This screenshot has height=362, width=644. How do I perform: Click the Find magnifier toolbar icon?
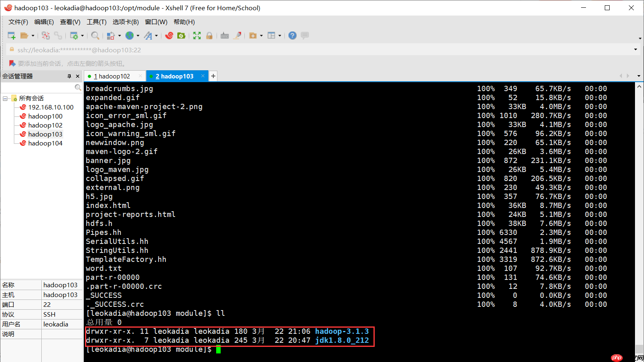pos(95,36)
